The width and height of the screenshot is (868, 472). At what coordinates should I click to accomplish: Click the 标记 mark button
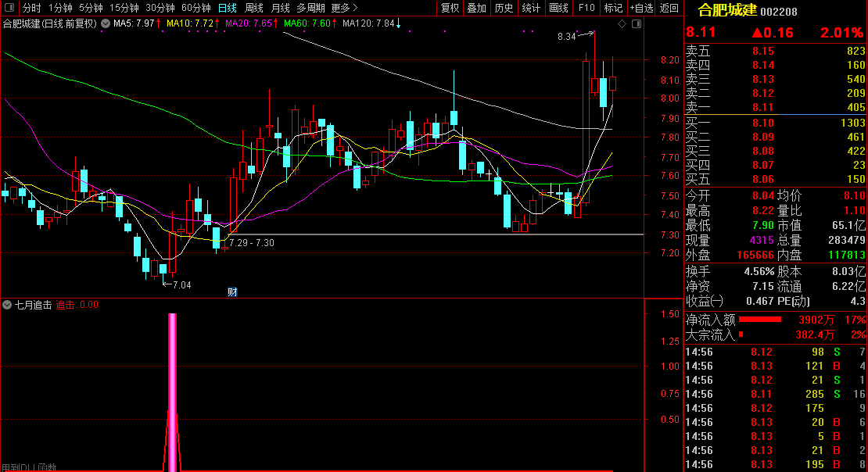tap(613, 8)
